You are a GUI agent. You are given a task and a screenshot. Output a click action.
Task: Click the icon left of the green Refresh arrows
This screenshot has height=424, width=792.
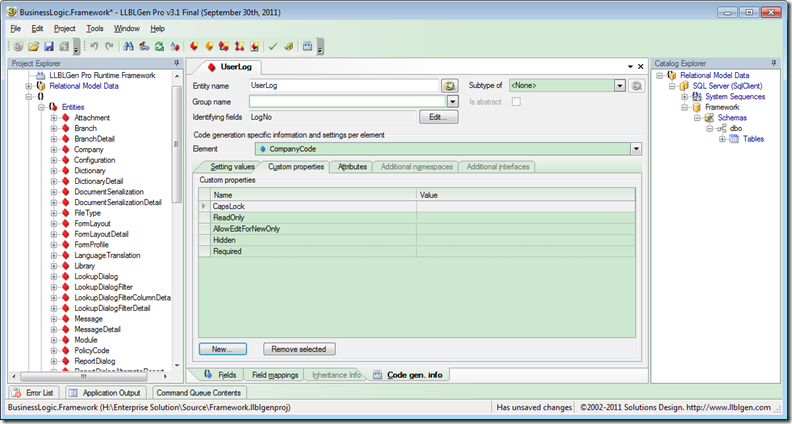tap(144, 46)
